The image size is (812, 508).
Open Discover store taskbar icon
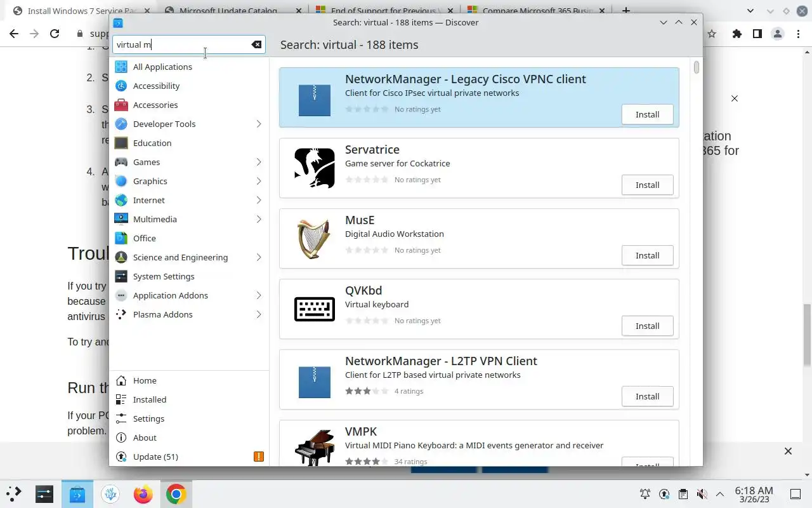point(77,494)
